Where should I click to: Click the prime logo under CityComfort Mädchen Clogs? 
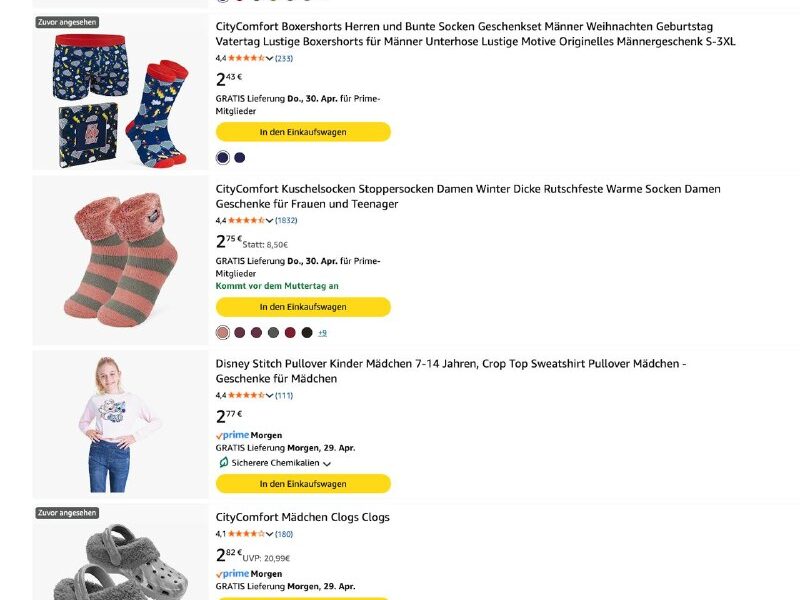tap(232, 573)
